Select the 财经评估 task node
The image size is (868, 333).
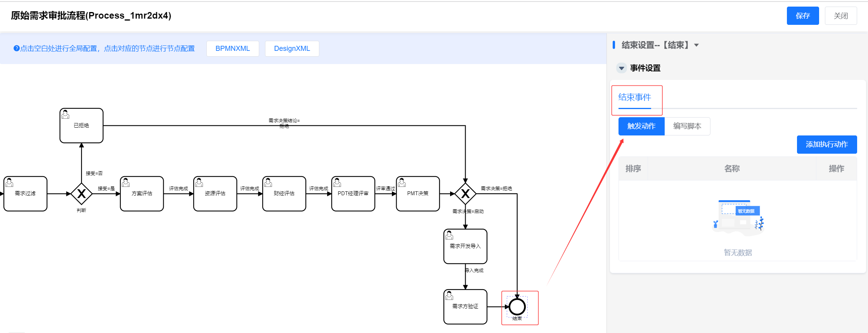tap(284, 194)
